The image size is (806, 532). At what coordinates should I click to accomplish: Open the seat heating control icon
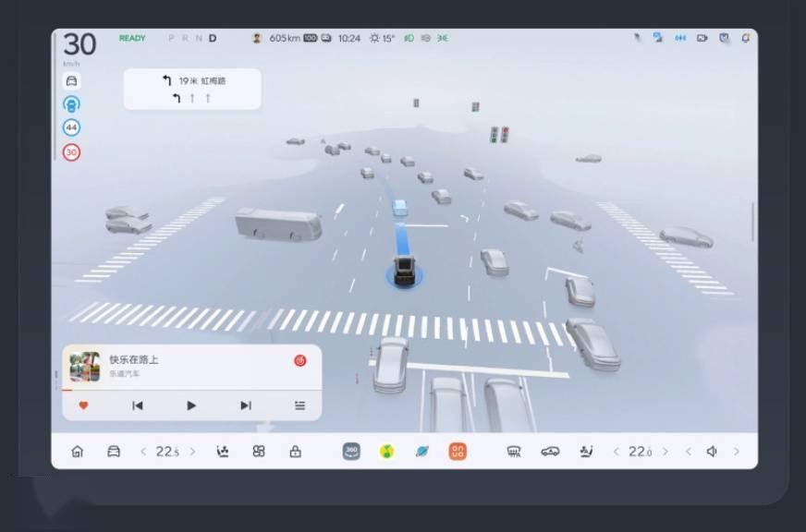pos(222,452)
